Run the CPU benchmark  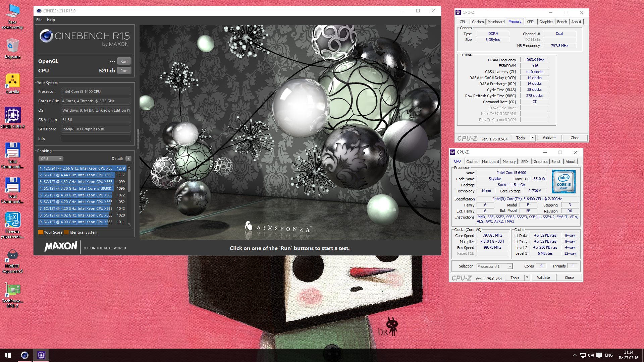click(x=124, y=71)
